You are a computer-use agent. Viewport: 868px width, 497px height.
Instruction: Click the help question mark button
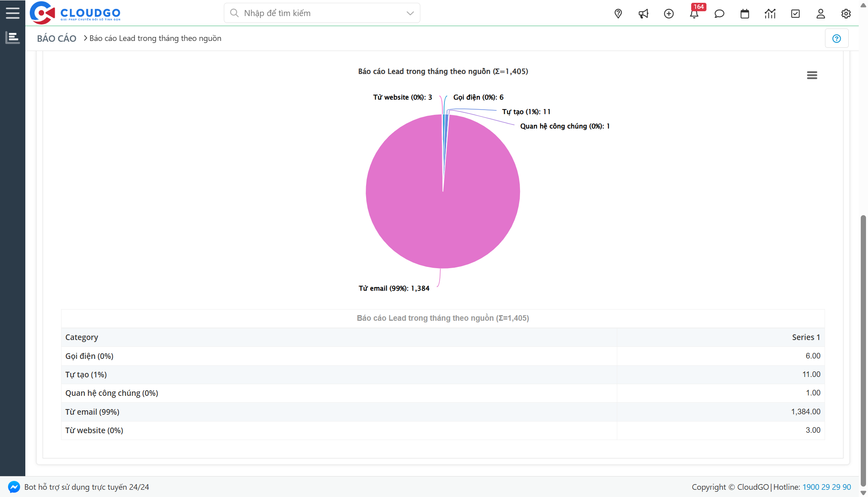tap(837, 38)
